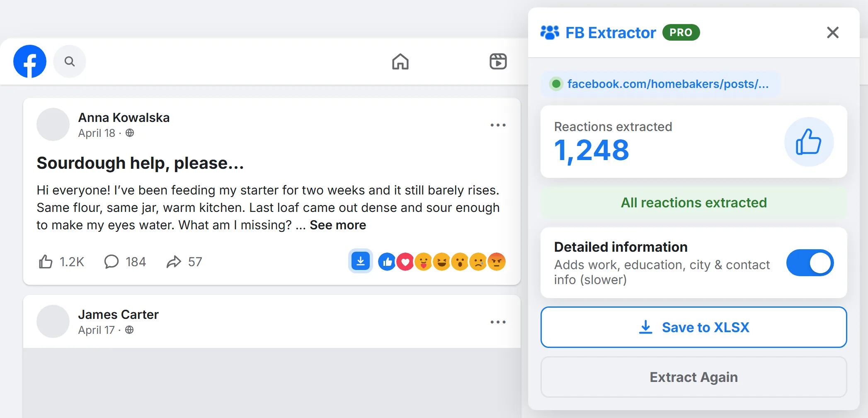This screenshot has width=868, height=418.
Task: Click the FB Extractor people logo
Action: 550,32
